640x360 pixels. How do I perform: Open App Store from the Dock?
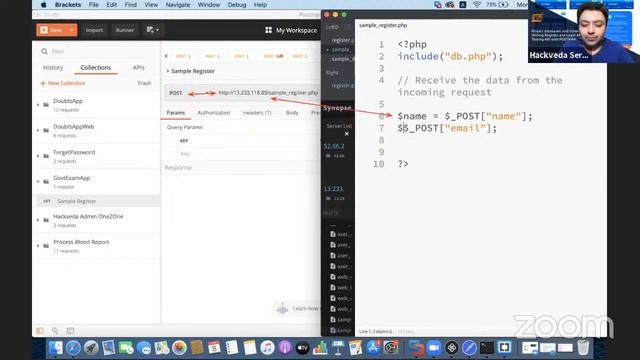[373, 348]
